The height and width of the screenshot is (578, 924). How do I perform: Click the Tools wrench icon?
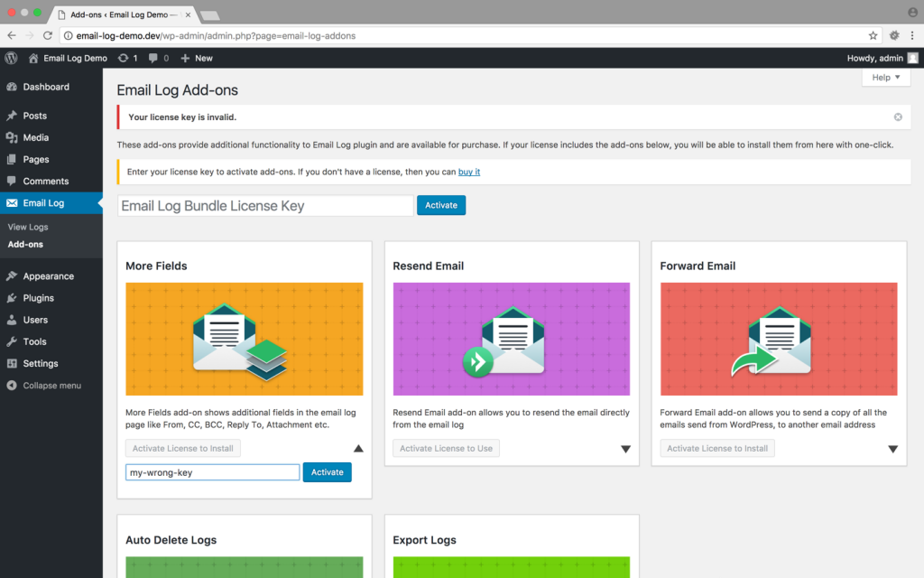[12, 341]
